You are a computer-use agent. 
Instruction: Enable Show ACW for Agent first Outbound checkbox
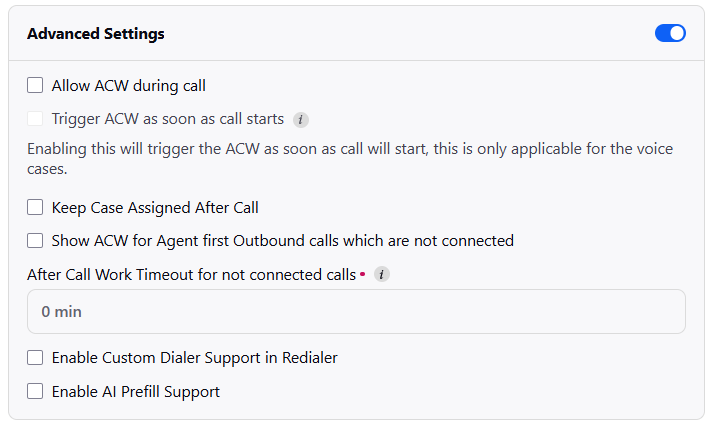click(x=35, y=241)
